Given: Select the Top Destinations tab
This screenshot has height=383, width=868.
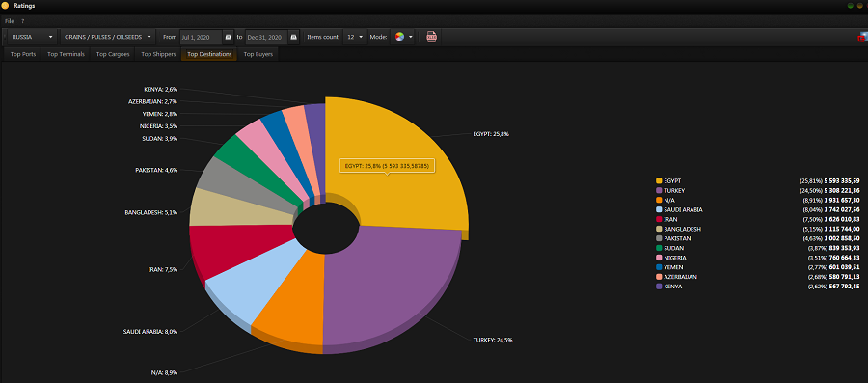Looking at the screenshot, I should tap(209, 54).
